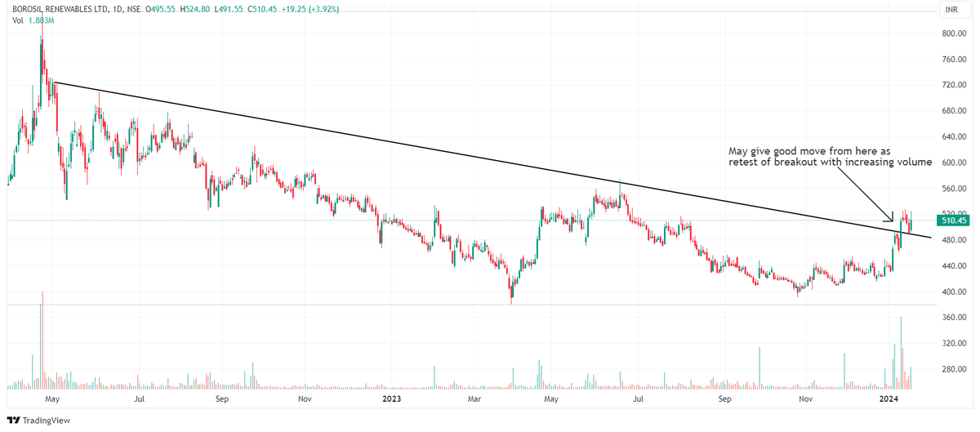Click the 720.00 price axis label
The width and height of the screenshot is (980, 432).
pyautogui.click(x=953, y=85)
